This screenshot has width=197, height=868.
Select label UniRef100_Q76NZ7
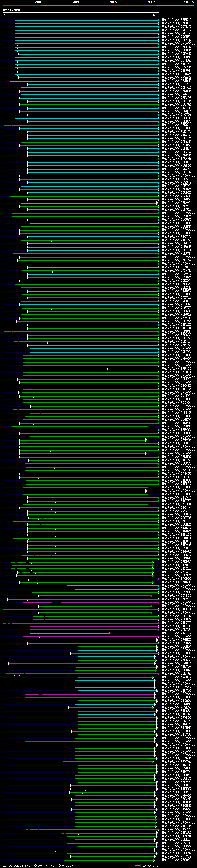pyautogui.click(x=176, y=640)
